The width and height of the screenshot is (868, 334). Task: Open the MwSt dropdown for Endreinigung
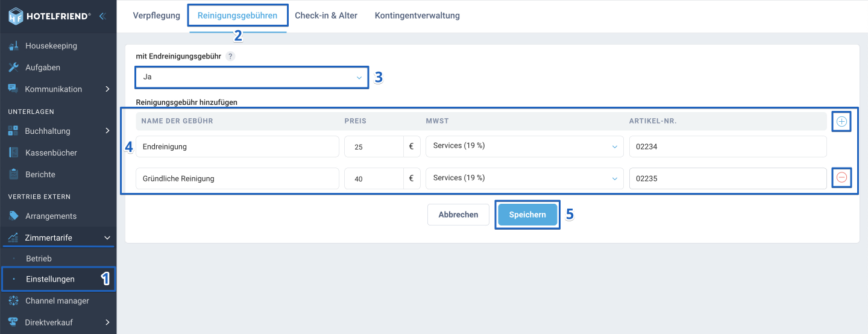524,147
